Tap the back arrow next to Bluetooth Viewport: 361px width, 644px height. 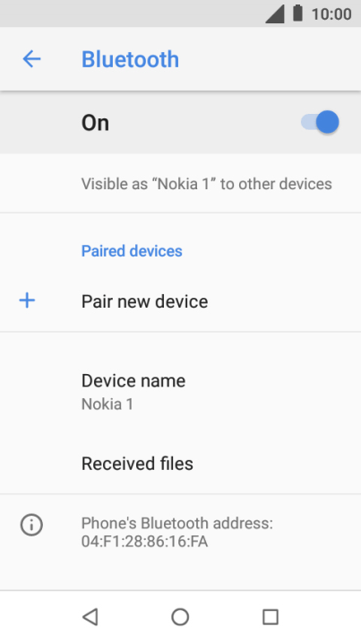tap(31, 59)
